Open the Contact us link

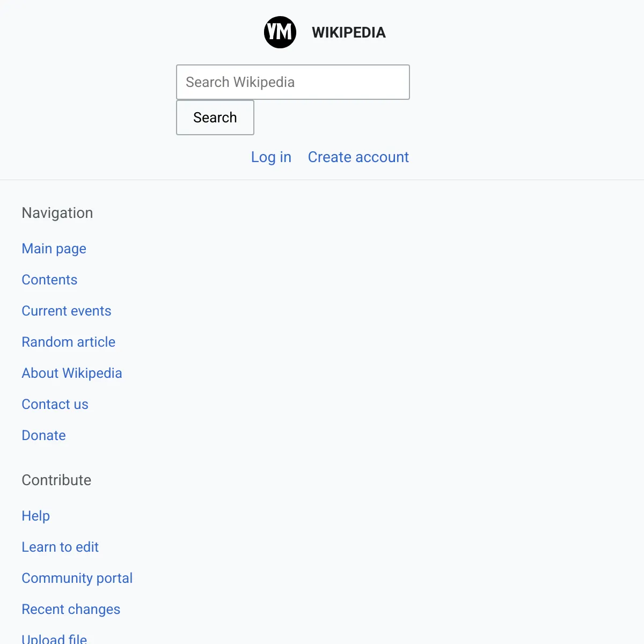[x=55, y=404]
